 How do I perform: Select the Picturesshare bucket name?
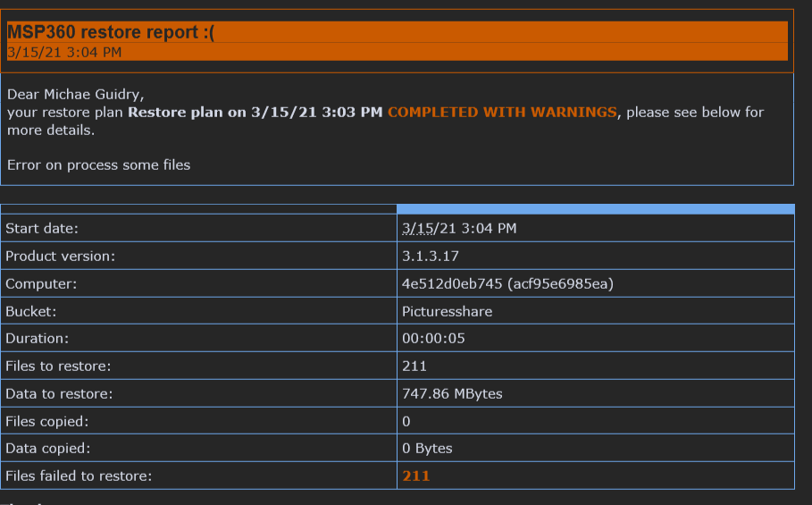click(447, 311)
